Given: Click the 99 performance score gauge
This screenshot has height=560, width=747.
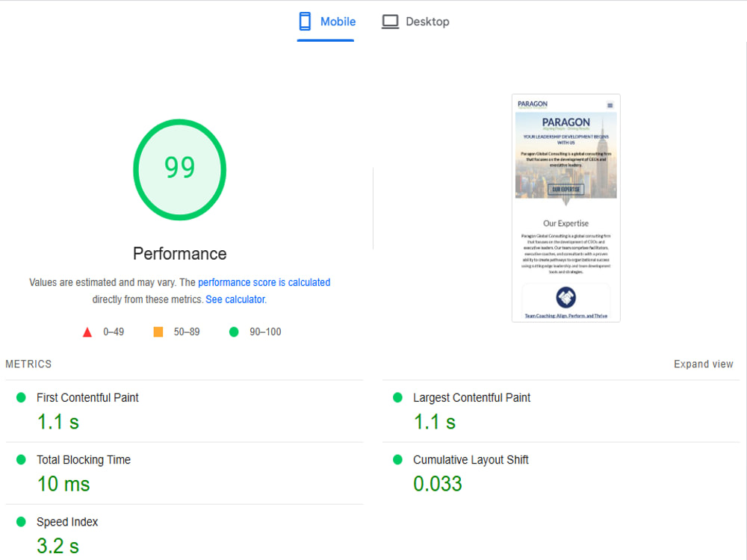Looking at the screenshot, I should pos(179,169).
